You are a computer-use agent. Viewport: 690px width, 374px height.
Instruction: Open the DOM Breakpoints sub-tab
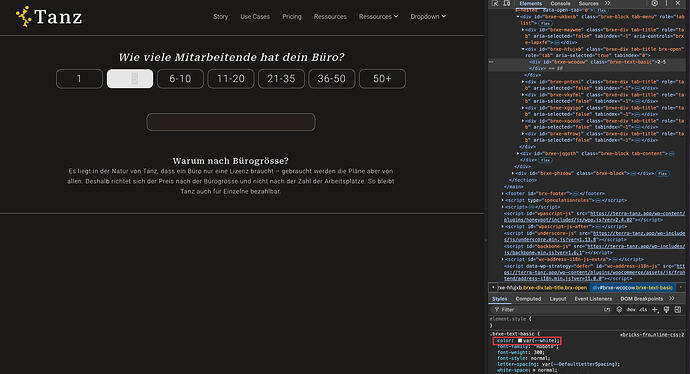[x=642, y=299]
